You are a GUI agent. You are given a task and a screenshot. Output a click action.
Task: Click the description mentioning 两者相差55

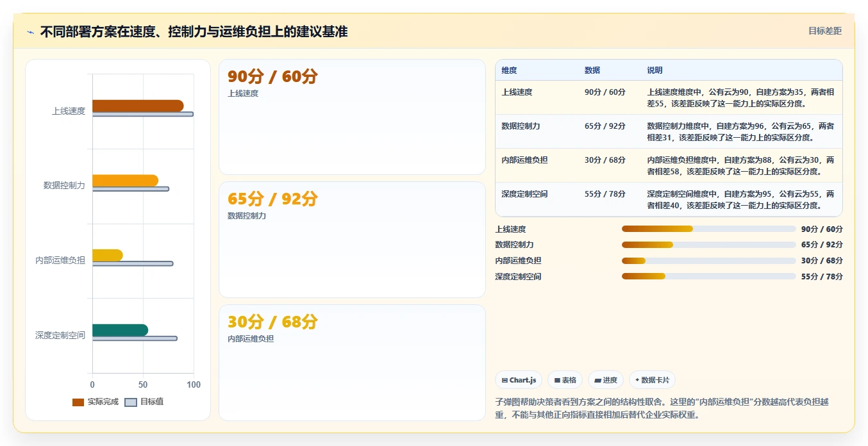[x=740, y=98]
